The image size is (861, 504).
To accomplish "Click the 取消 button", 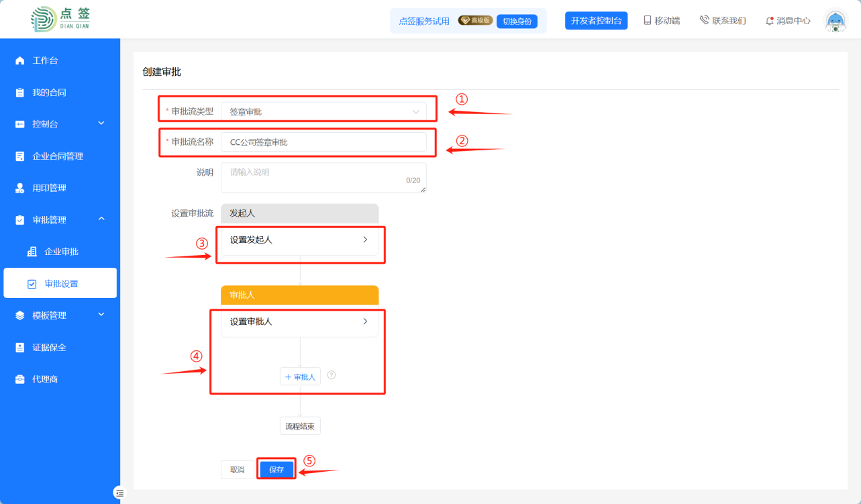I will [x=238, y=470].
